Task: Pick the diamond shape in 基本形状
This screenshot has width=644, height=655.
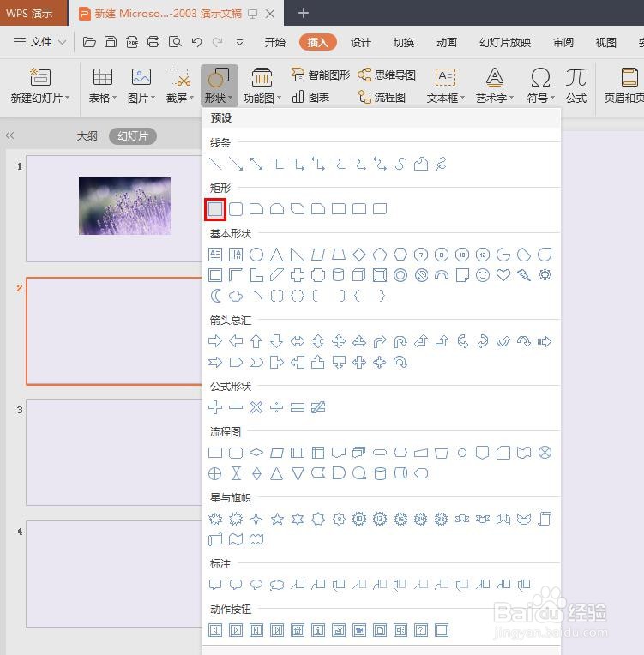Action: pyautogui.click(x=359, y=255)
